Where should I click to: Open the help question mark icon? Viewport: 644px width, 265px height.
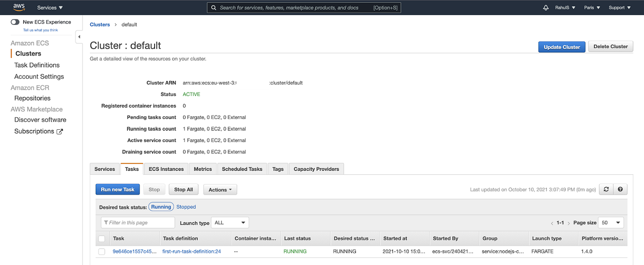pyautogui.click(x=620, y=189)
